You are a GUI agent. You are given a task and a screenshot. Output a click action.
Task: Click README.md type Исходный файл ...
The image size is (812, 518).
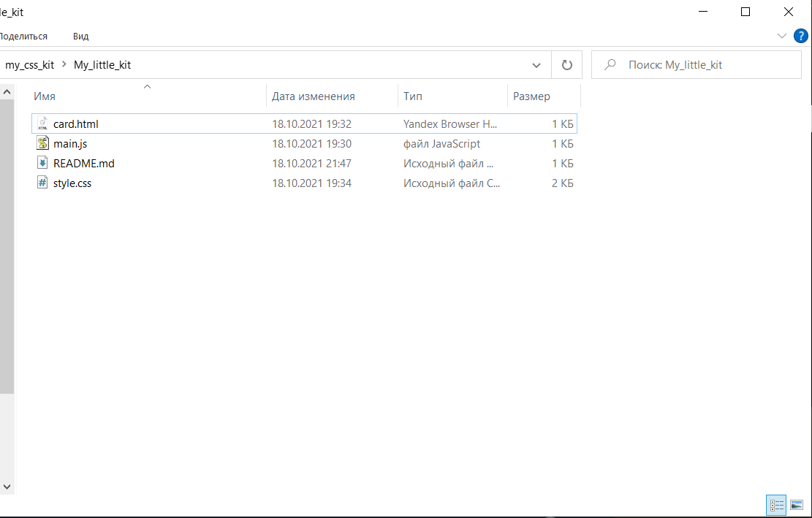pyautogui.click(x=449, y=164)
